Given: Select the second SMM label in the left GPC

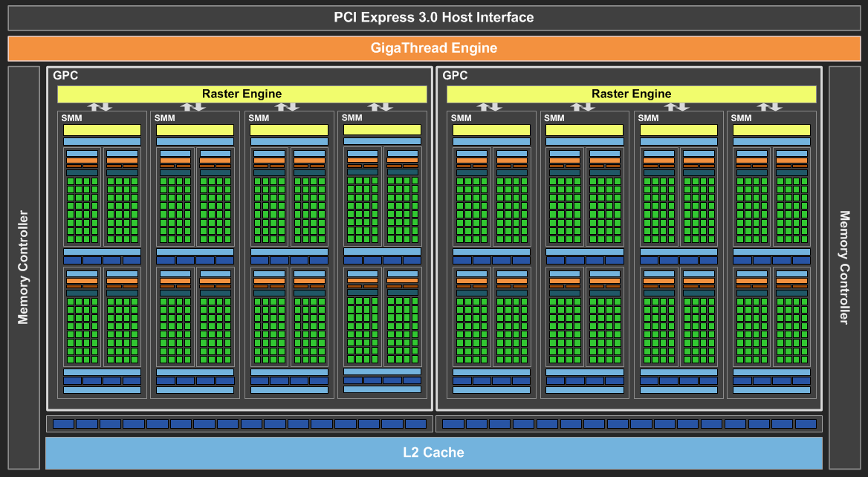Looking at the screenshot, I should pyautogui.click(x=164, y=118).
